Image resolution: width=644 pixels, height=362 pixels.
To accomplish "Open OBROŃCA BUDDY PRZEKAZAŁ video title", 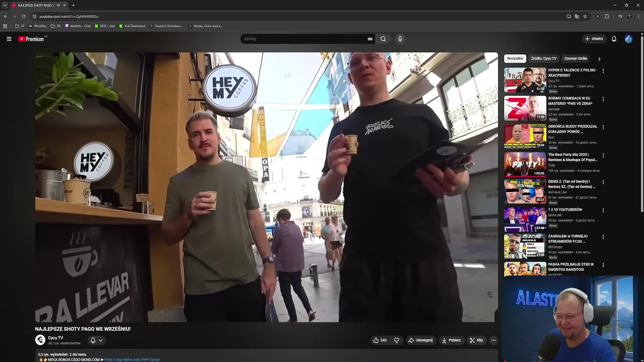I will (x=573, y=129).
